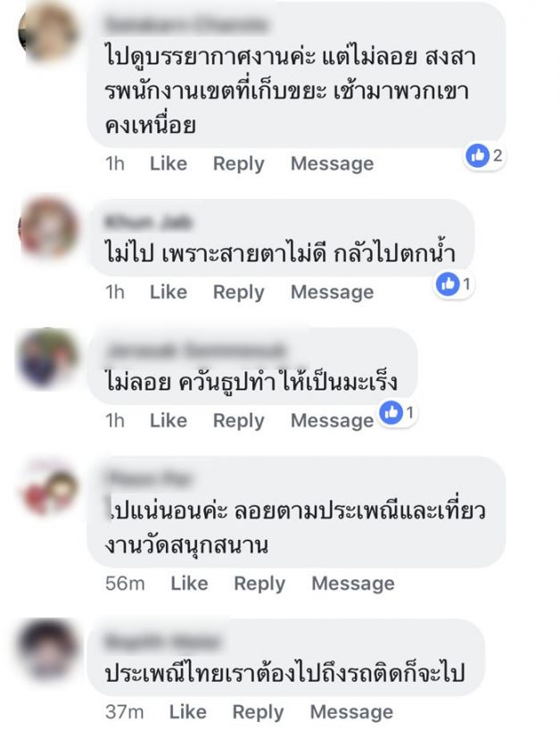The width and height of the screenshot is (560, 746).
Task: Like the comment posted 56m ago
Action: (189, 583)
